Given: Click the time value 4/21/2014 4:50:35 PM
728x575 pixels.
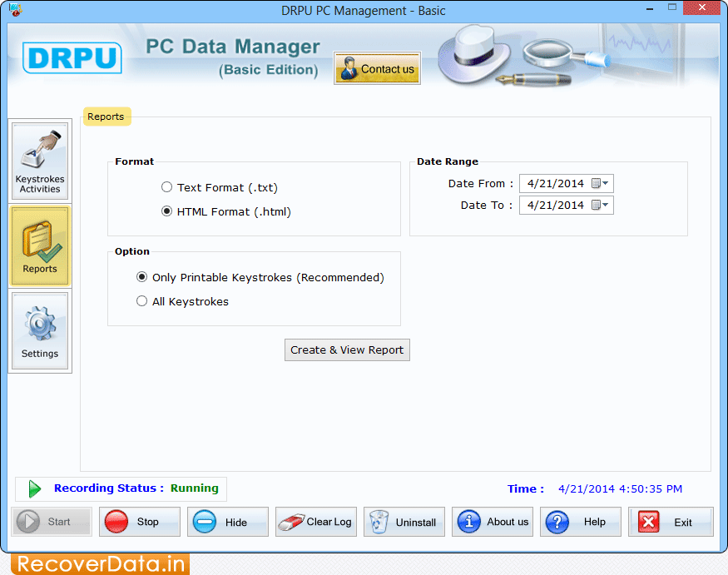Looking at the screenshot, I should [621, 489].
